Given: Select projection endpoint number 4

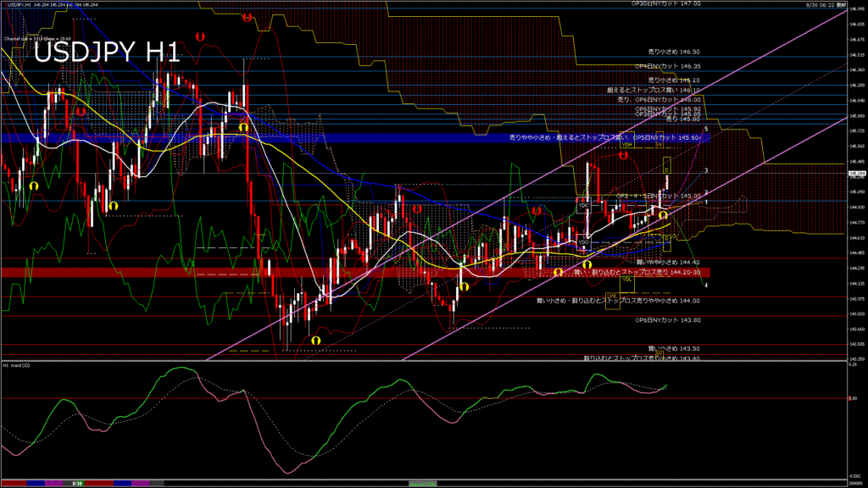Looking at the screenshot, I should click(x=706, y=286).
